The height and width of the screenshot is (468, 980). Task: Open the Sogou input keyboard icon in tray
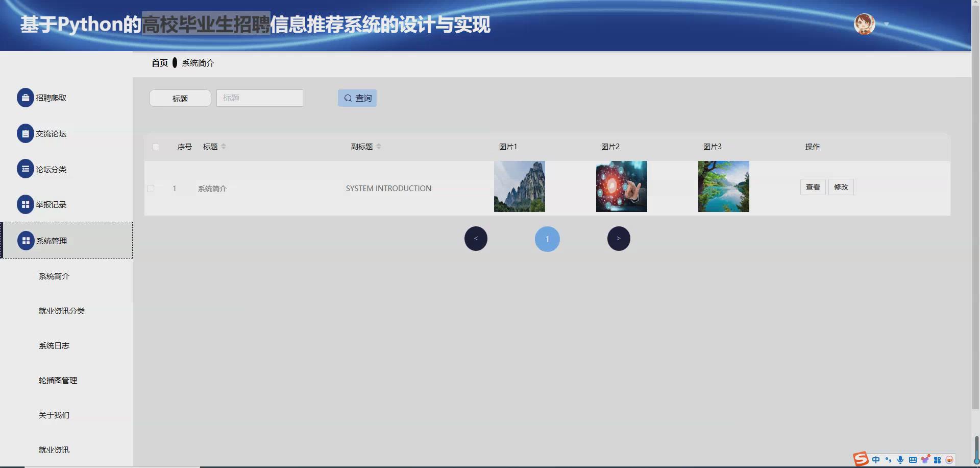tap(913, 460)
